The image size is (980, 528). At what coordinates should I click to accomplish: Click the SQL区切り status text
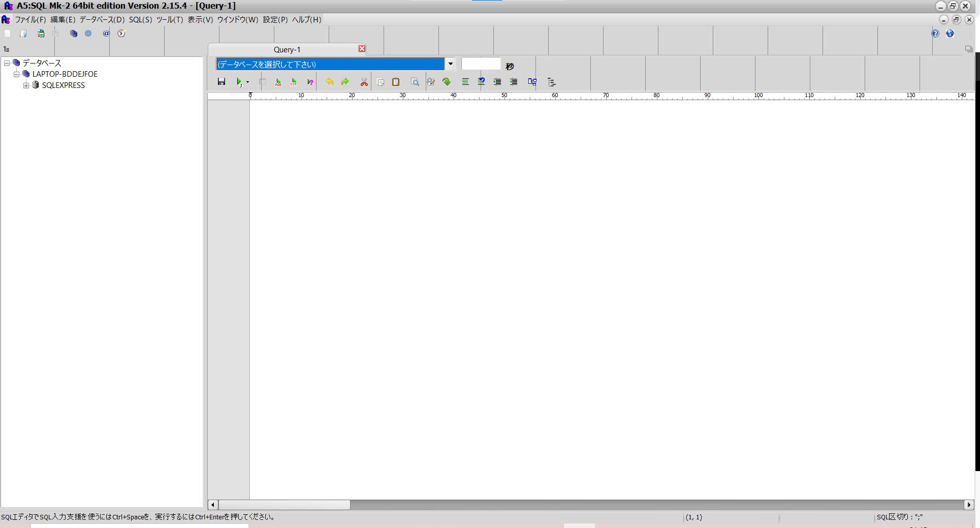point(899,517)
